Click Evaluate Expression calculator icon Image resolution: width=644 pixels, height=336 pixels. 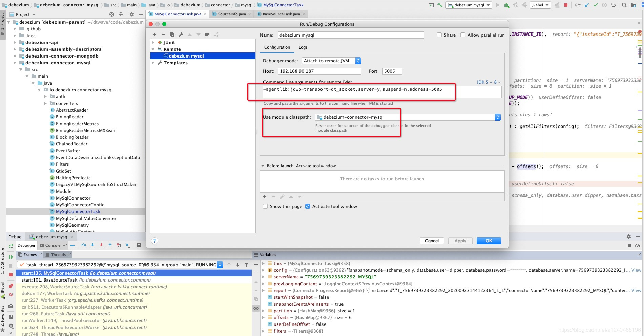click(139, 245)
